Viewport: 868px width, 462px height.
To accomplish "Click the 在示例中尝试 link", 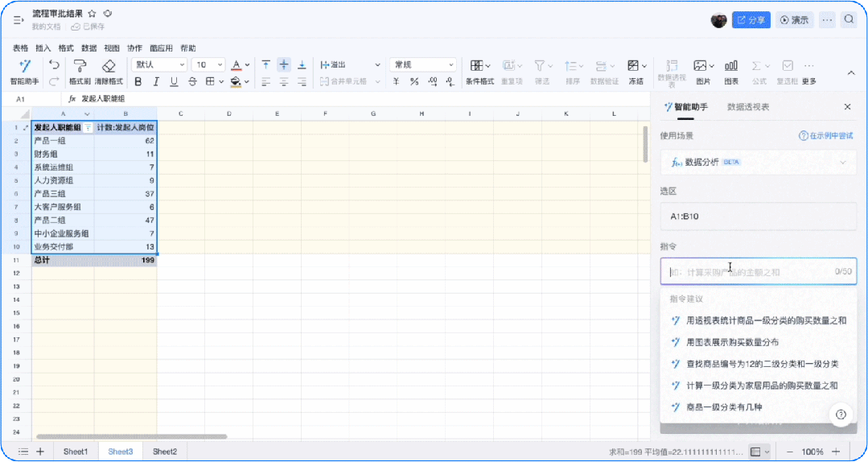I will [x=825, y=135].
